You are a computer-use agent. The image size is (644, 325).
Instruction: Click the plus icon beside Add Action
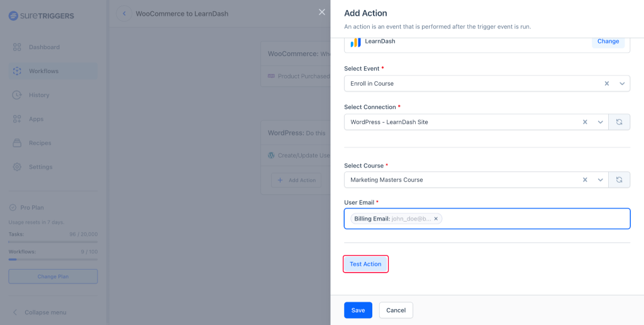(x=280, y=180)
